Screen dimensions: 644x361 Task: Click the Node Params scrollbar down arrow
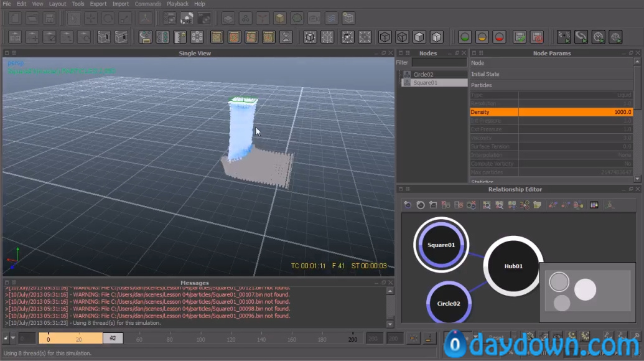tap(637, 179)
